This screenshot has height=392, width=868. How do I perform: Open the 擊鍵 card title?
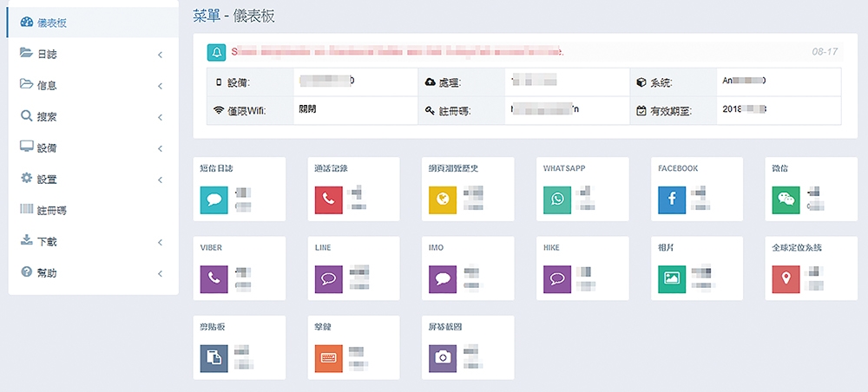point(323,327)
